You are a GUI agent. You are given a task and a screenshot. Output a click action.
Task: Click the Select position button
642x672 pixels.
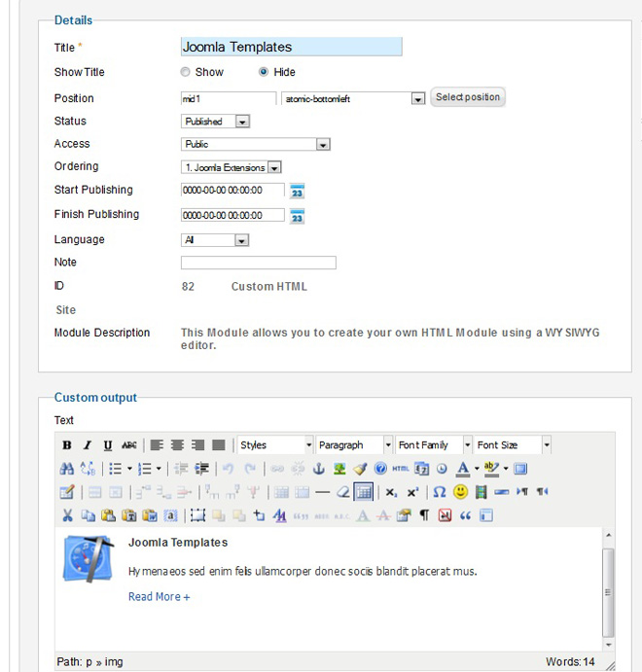[468, 97]
